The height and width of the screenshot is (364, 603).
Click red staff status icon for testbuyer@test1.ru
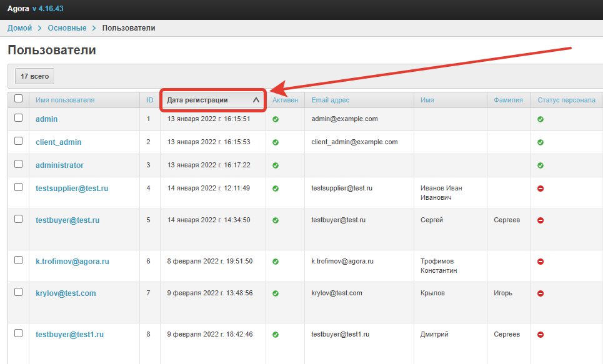[x=541, y=335]
